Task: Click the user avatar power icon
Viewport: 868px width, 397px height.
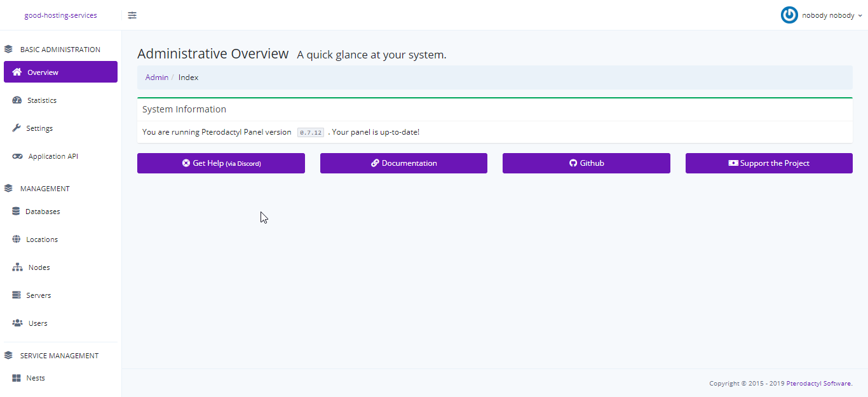Action: (x=789, y=15)
